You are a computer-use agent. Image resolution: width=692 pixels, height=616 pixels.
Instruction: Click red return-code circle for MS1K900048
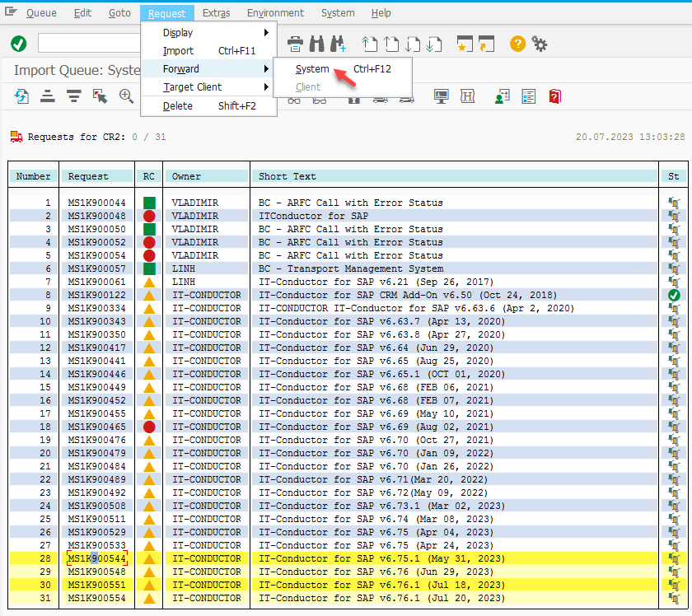[149, 216]
